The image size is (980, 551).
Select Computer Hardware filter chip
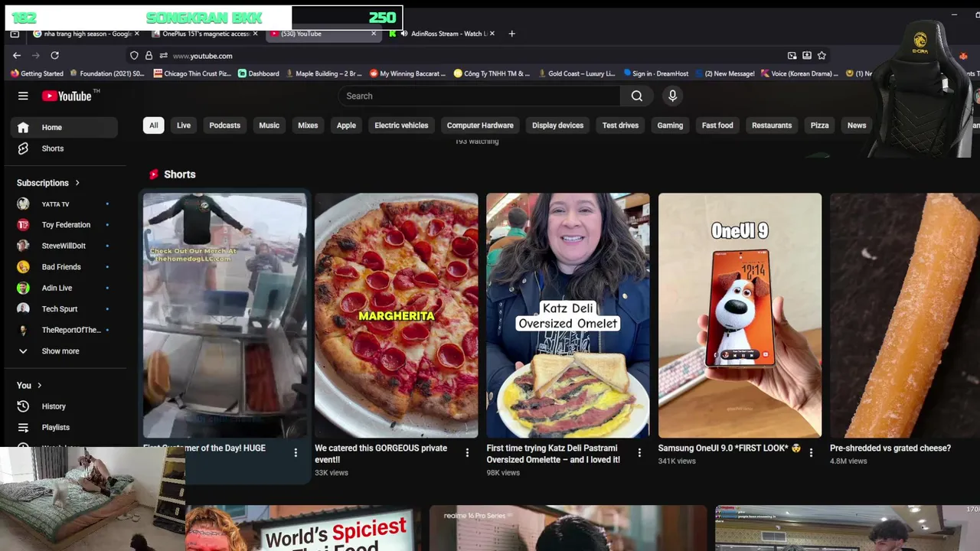(x=480, y=126)
